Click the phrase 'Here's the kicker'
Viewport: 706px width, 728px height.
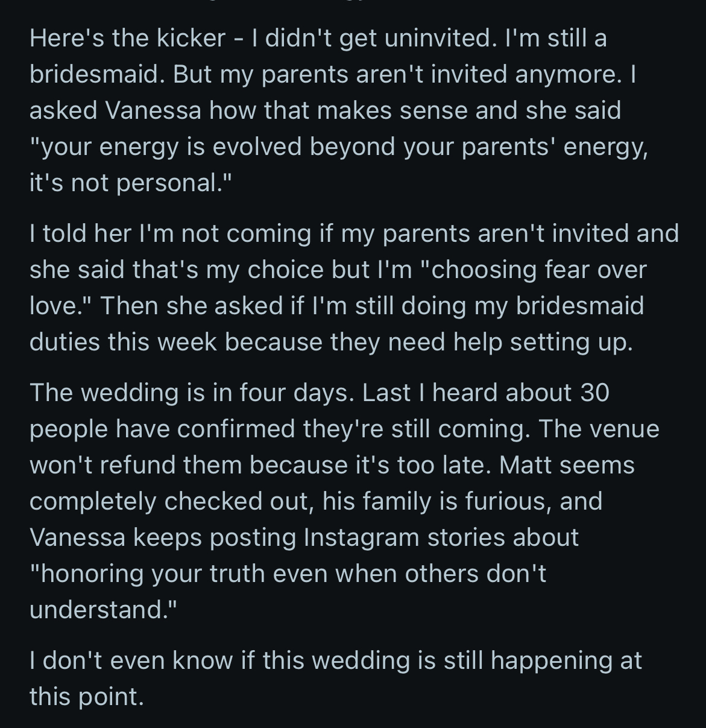[x=127, y=39]
